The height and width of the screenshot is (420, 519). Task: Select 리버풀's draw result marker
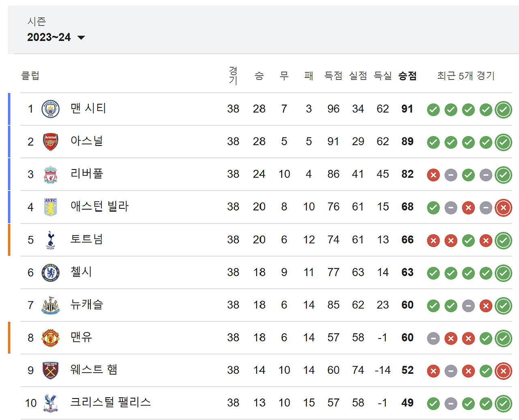(x=450, y=175)
